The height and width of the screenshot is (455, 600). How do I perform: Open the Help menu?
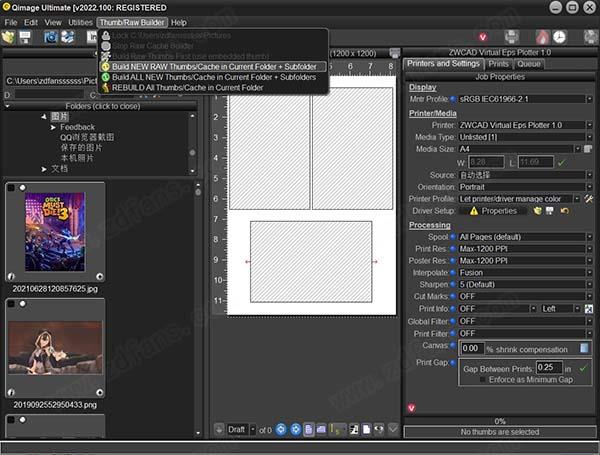pos(179,23)
